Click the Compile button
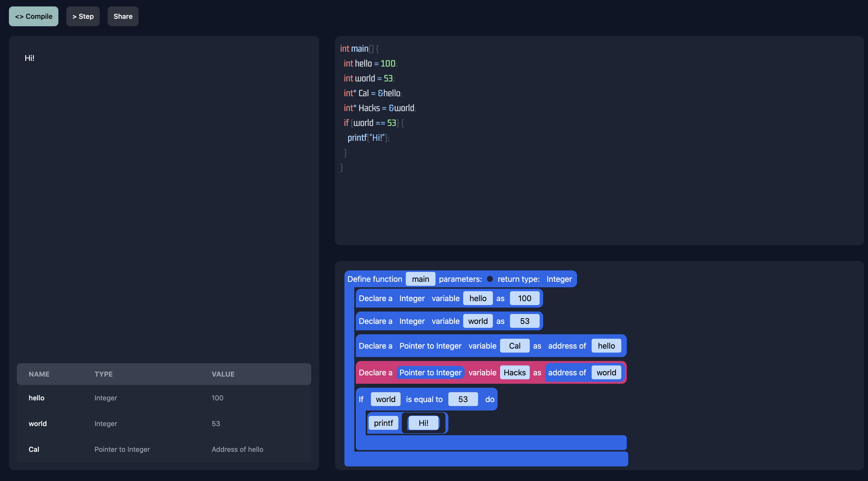868x481 pixels. [33, 16]
